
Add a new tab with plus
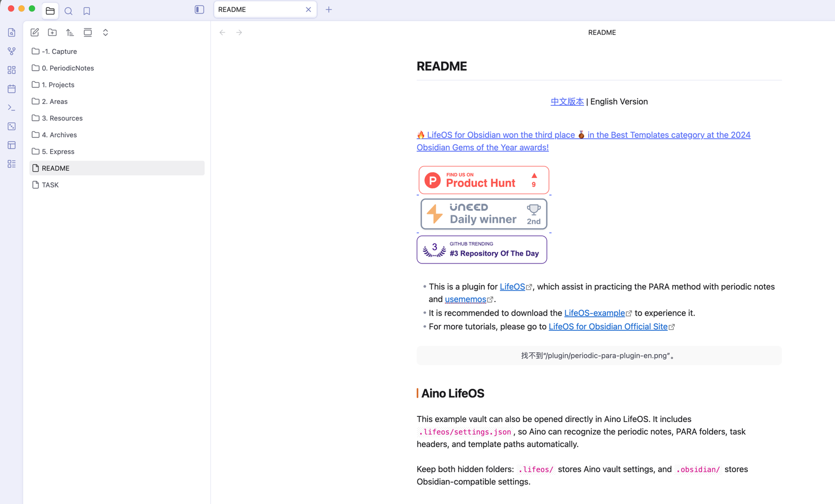click(x=329, y=9)
